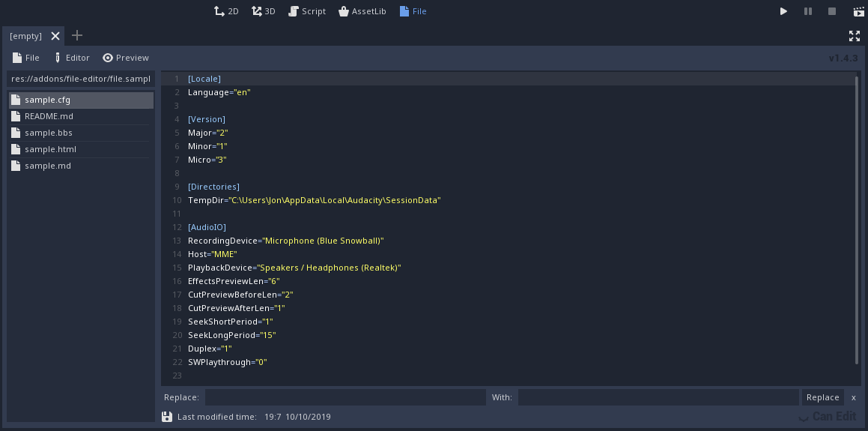868x431 pixels.
Task: Add a new scene tab
Action: coord(77,35)
